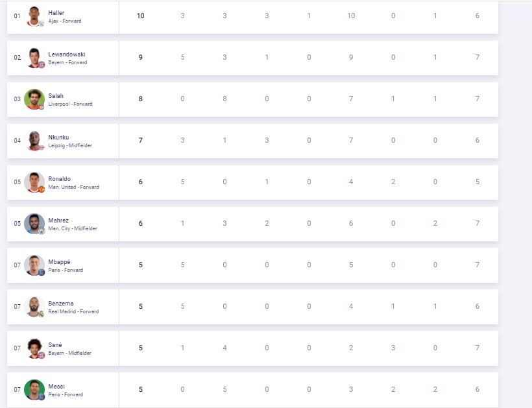
Task: Open Benzema's profile photo
Action: 34,307
